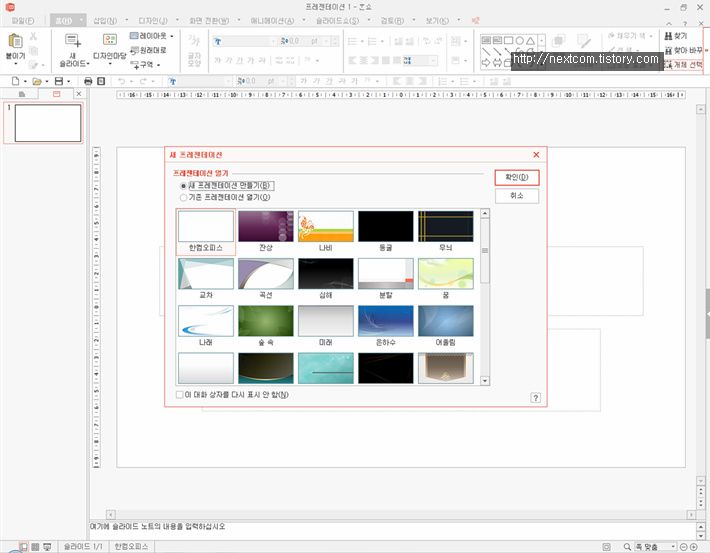This screenshot has width=710, height=553.
Task: Choose the 잔상 purple template
Action: (x=265, y=231)
